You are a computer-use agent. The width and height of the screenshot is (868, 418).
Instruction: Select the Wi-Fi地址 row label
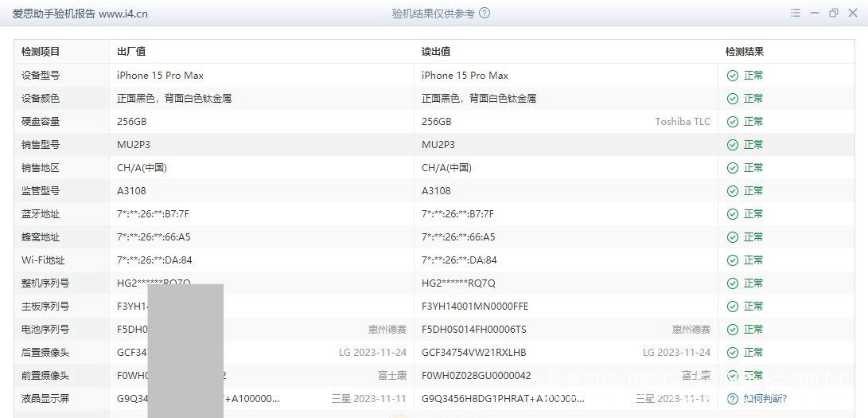click(43, 260)
